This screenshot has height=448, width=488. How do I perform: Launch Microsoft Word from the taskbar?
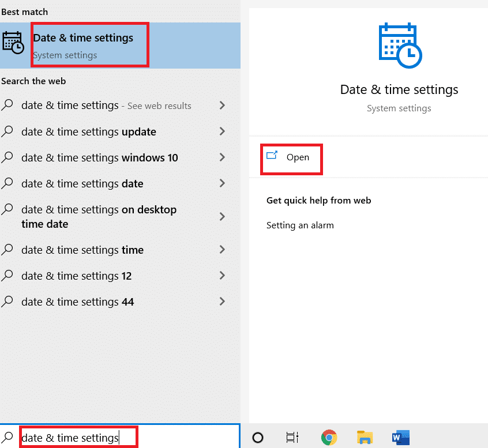click(400, 438)
